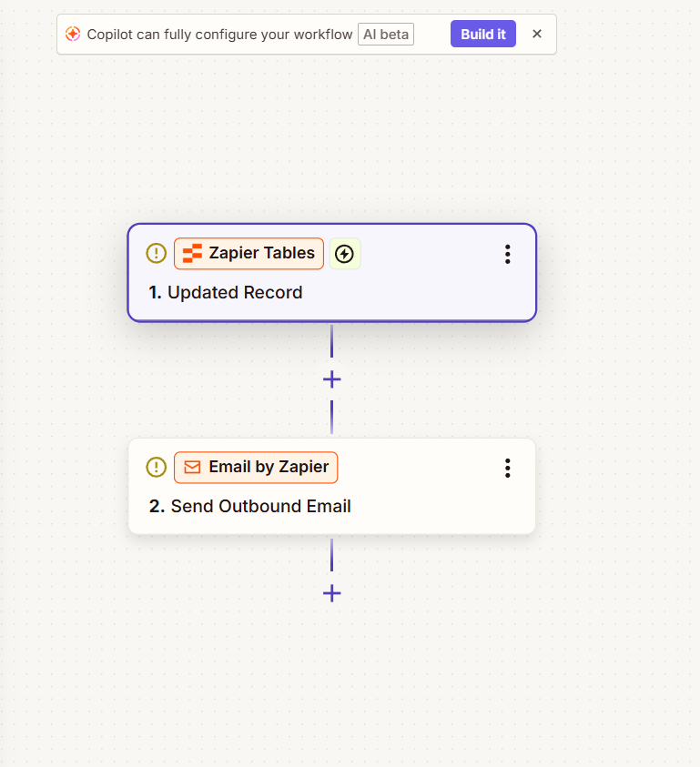Click the Zapier Tables logo icon
This screenshot has width=700, height=767.
pyautogui.click(x=192, y=253)
